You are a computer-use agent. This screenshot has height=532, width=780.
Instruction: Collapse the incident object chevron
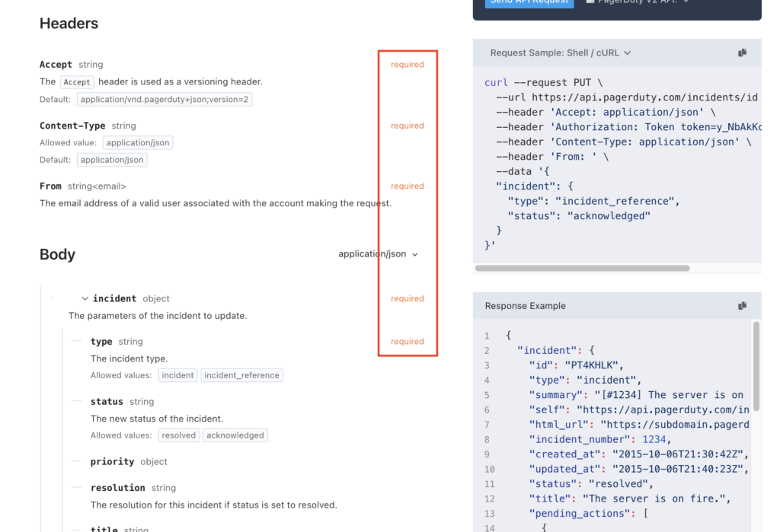[85, 299]
